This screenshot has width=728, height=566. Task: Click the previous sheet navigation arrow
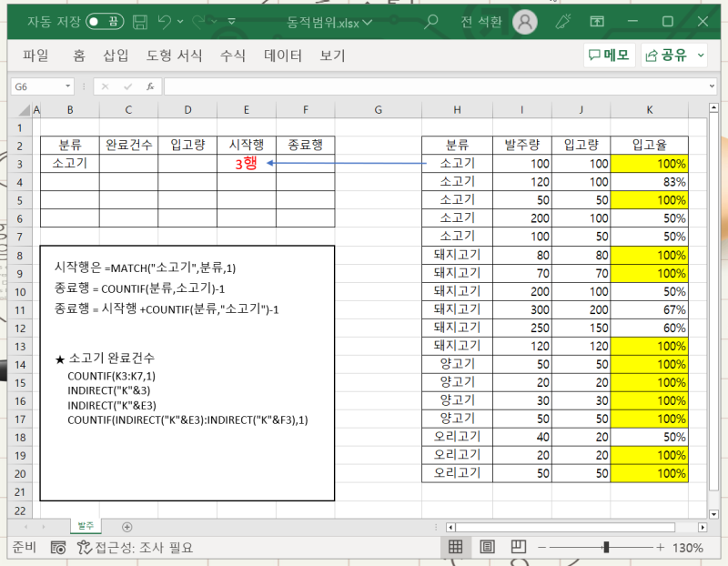[x=26, y=527]
